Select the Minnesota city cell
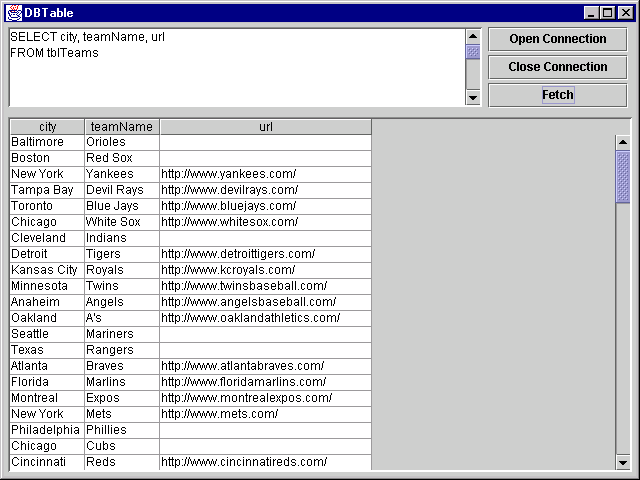 (x=47, y=286)
